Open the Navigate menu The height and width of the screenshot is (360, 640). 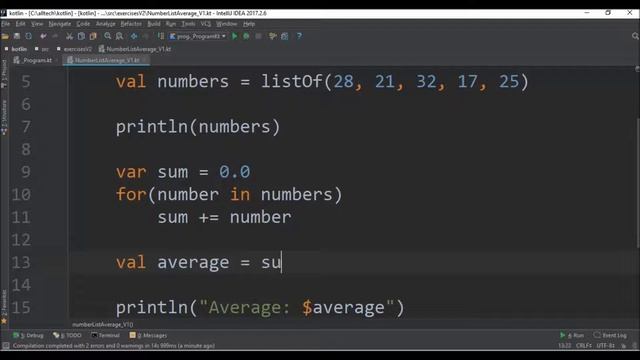pos(60,24)
